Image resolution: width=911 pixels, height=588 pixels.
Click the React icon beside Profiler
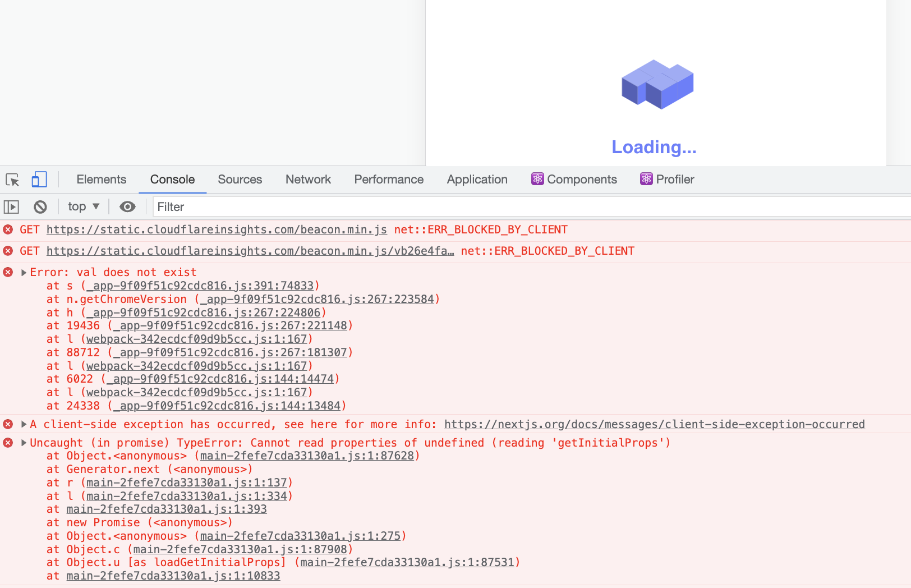click(x=646, y=179)
